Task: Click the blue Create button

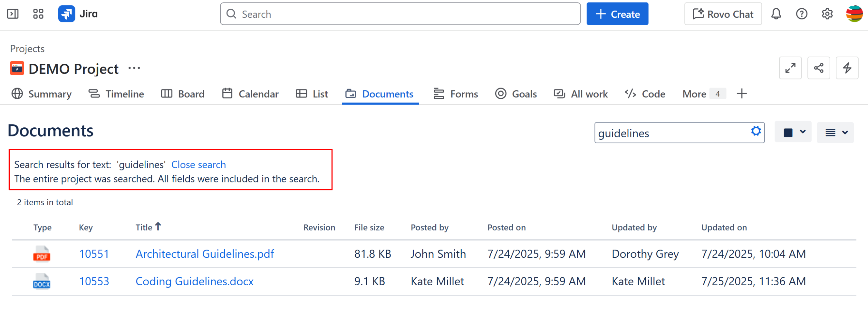Action: point(617,14)
